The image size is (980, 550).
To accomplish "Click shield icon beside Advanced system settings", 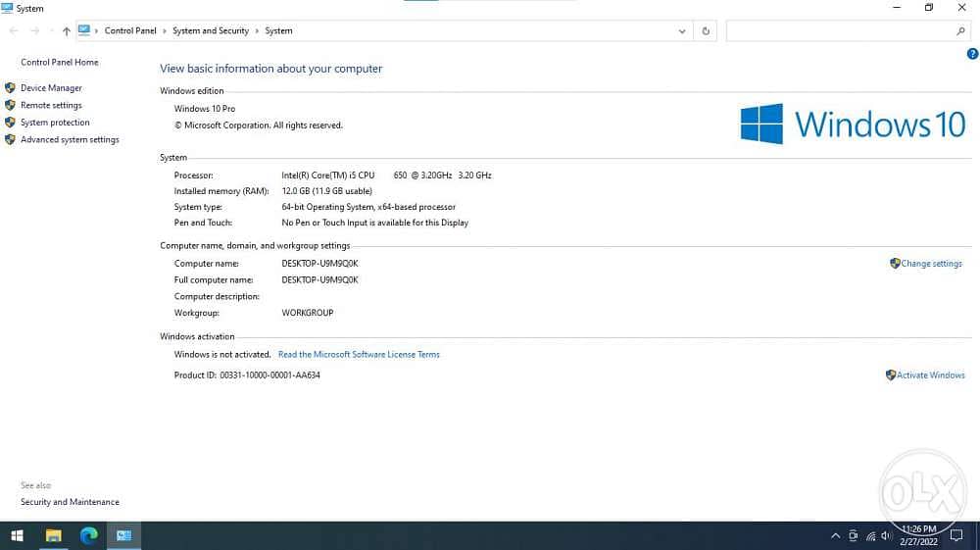I will (10, 139).
